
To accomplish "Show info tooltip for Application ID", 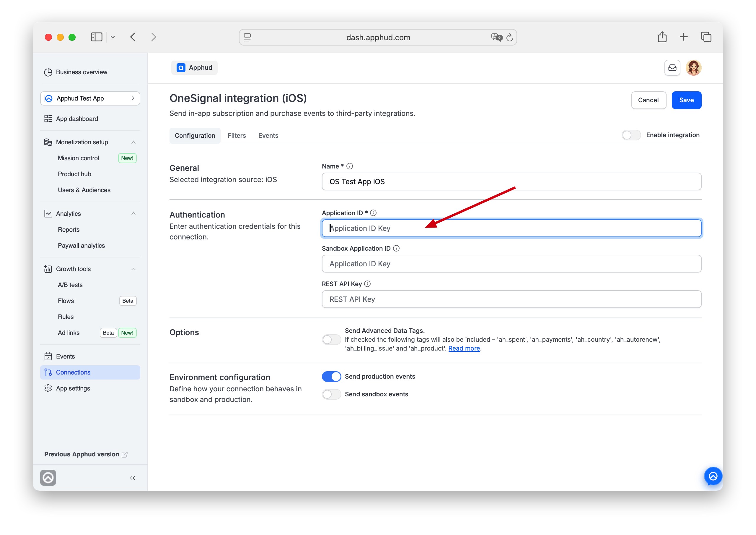I will (373, 213).
